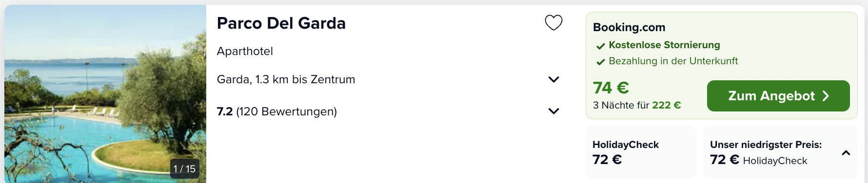The height and width of the screenshot is (183, 868).
Task: Save Parco Del Garda with heart icon
Action: point(553,22)
